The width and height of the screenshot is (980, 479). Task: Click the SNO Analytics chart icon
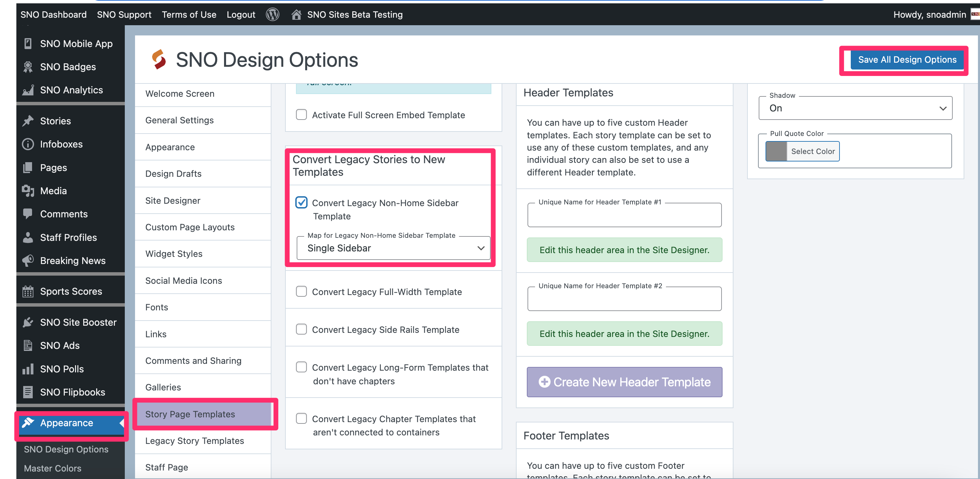(28, 90)
